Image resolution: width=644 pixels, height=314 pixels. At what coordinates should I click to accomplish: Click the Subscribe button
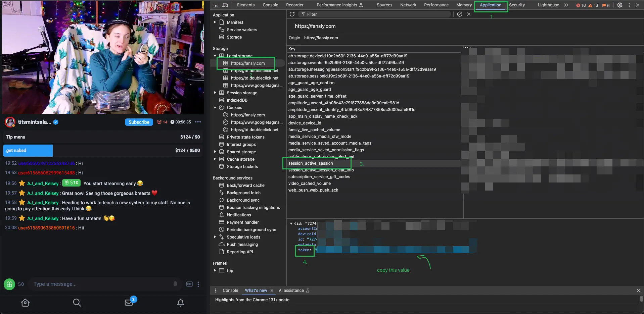[139, 122]
